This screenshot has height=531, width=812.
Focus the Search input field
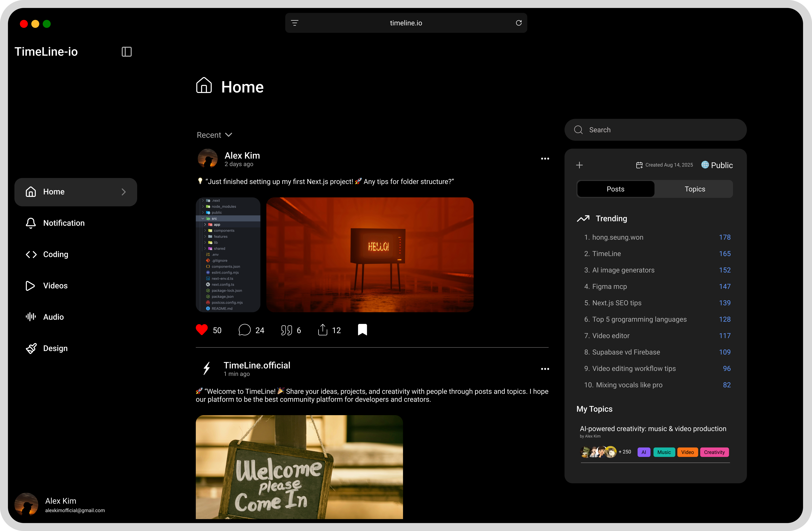(x=655, y=130)
